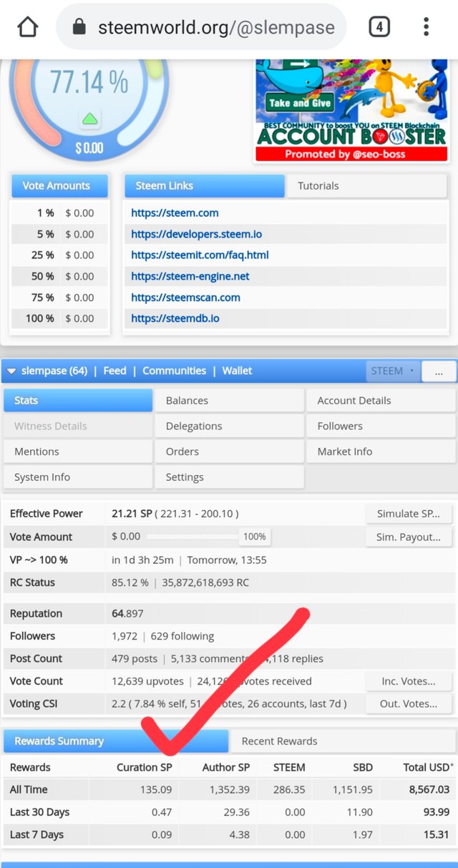Open the Market Info section
The image size is (458, 868).
(x=381, y=452)
